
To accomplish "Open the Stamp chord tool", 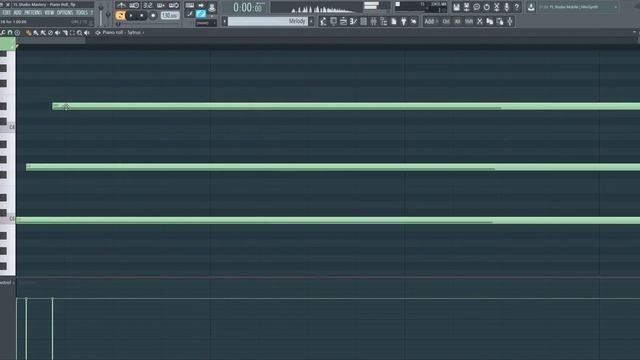I will [x=17, y=32].
